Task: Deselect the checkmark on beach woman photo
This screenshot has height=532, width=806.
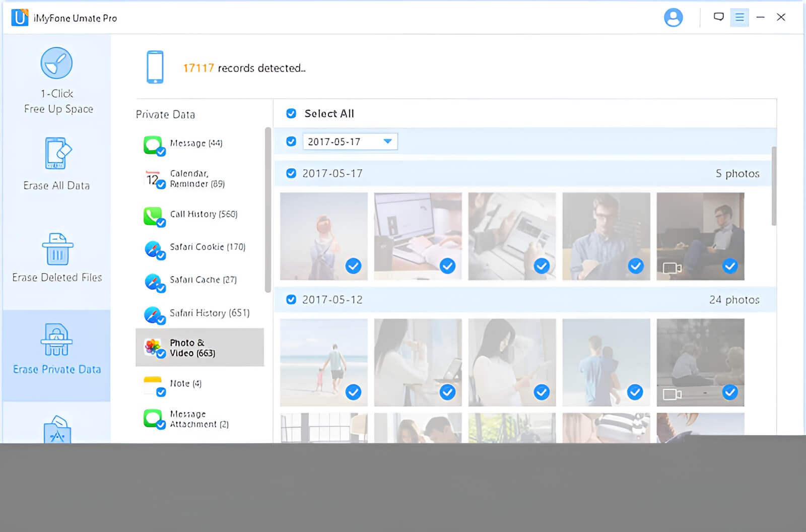Action: (353, 265)
